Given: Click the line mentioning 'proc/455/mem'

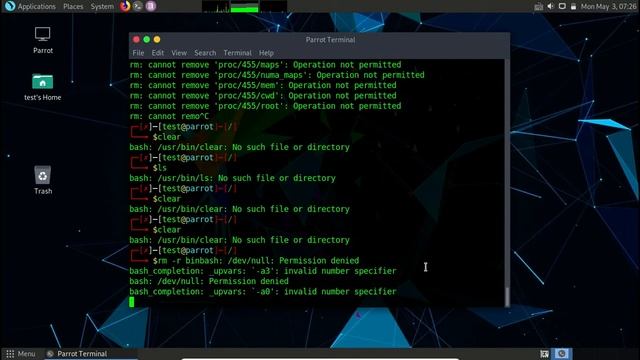Looking at the screenshot, I should 263,85.
